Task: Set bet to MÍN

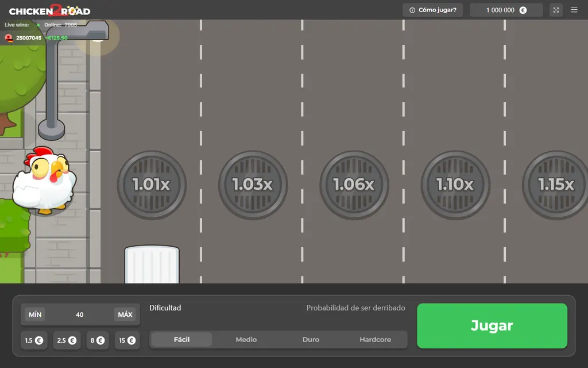Action: pos(35,315)
